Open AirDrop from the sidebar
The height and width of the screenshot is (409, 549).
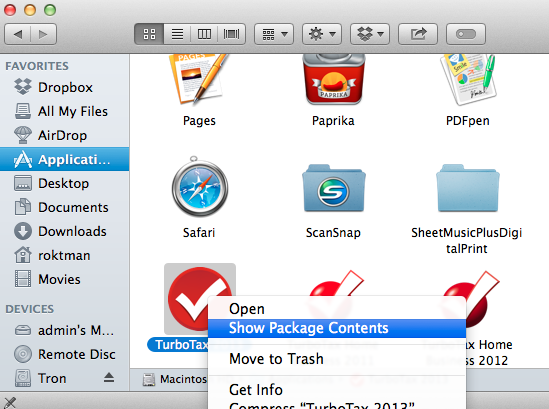point(64,135)
